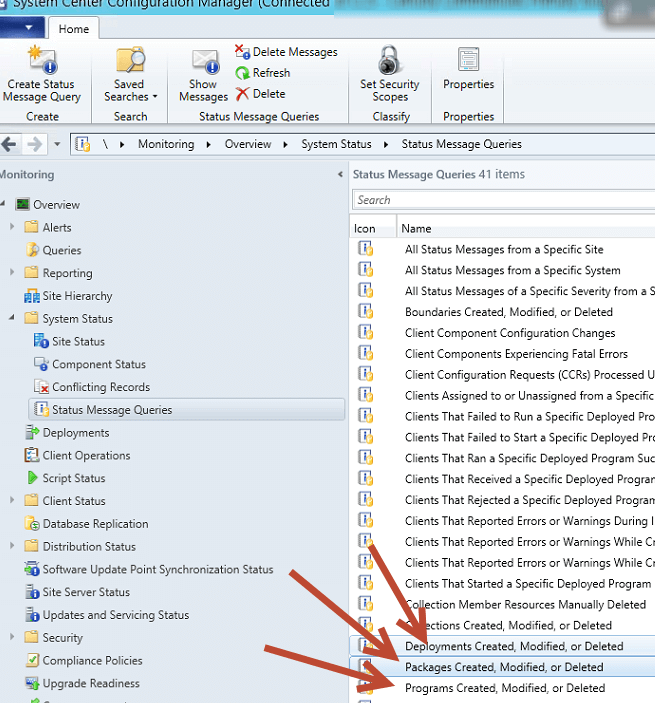Click the Updates and Servicing Status icon

(32, 615)
